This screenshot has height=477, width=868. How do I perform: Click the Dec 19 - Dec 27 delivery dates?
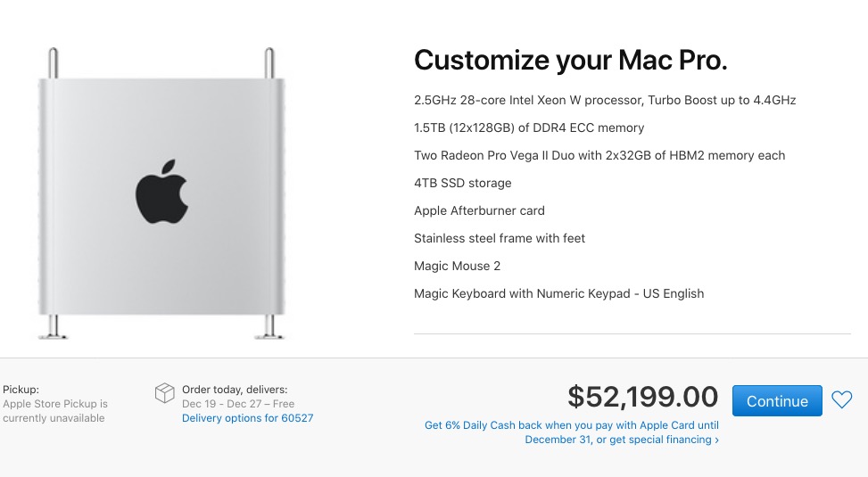pyautogui.click(x=238, y=404)
